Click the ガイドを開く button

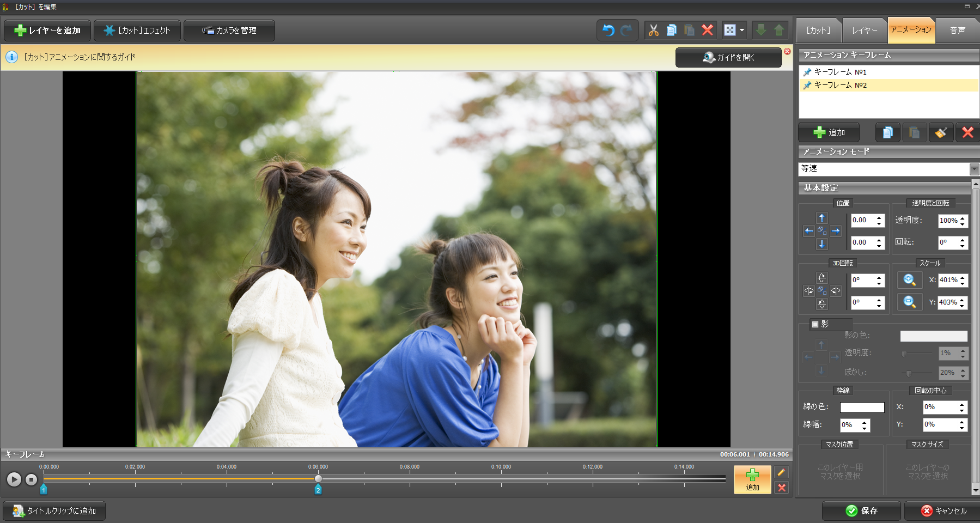click(728, 57)
